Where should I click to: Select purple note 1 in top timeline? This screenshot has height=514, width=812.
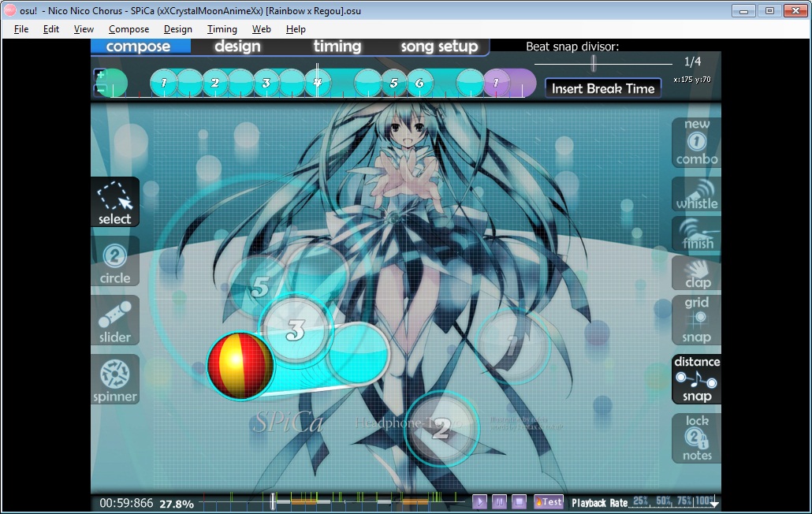[496, 83]
